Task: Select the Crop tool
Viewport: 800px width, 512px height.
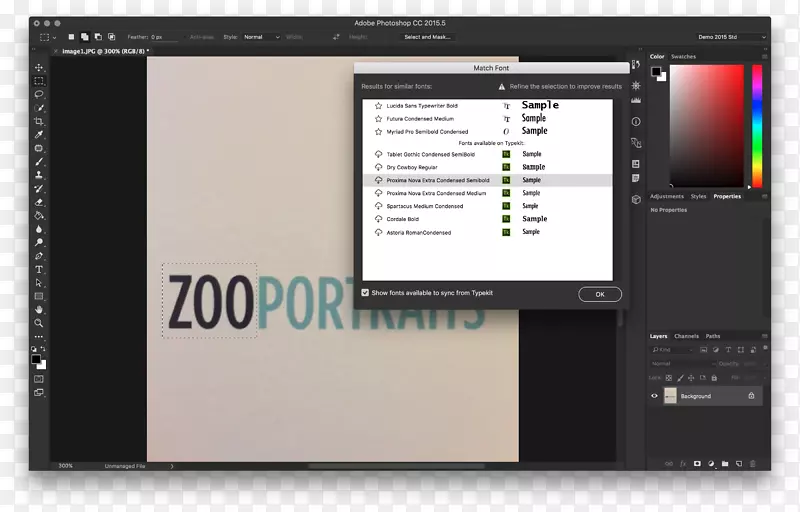Action: pyautogui.click(x=39, y=121)
